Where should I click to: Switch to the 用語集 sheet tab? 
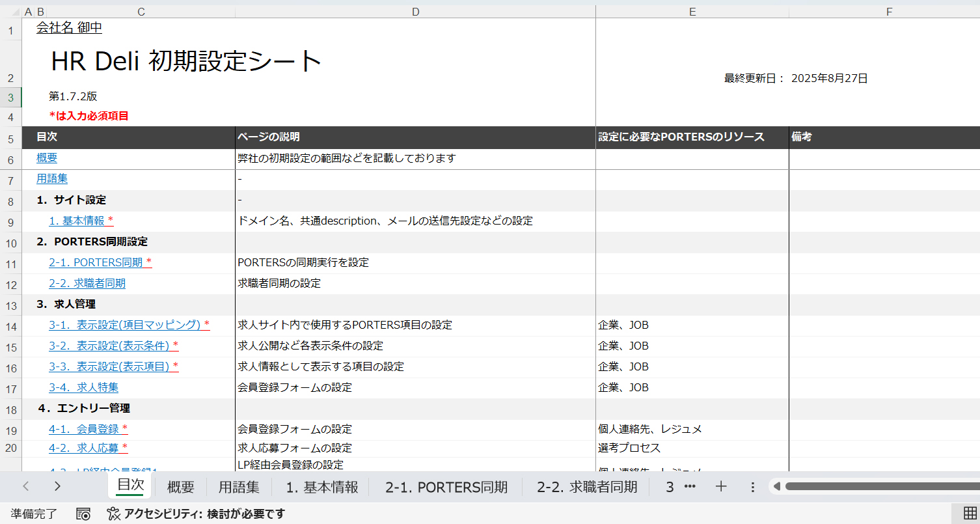point(239,486)
